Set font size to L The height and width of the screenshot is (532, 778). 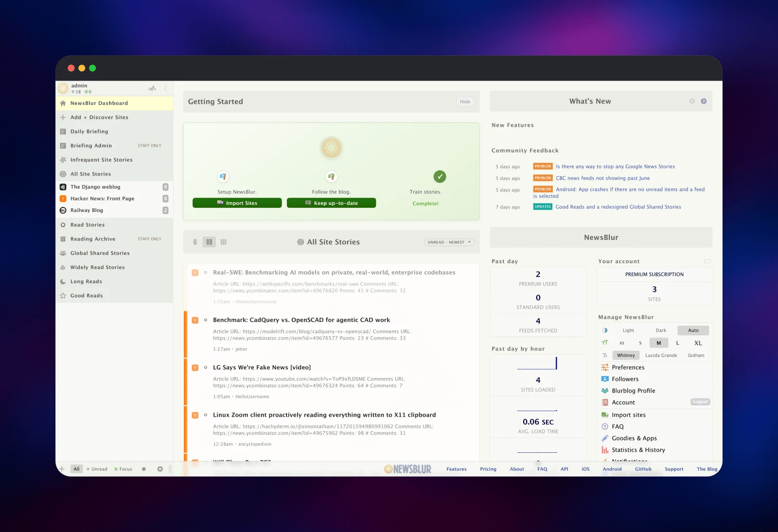677,343
